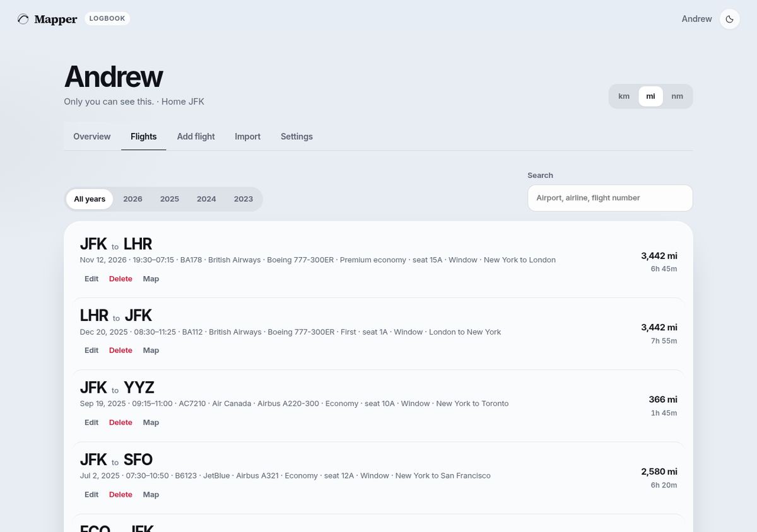Focus the flight search input field
Viewport: 757px width, 532px height.
click(610, 198)
